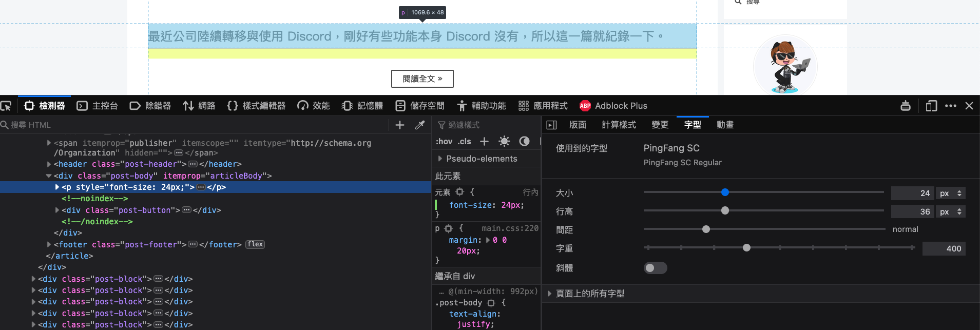Expand 頁面上的所有字型 section
The width and height of the screenshot is (980, 330).
coord(550,294)
